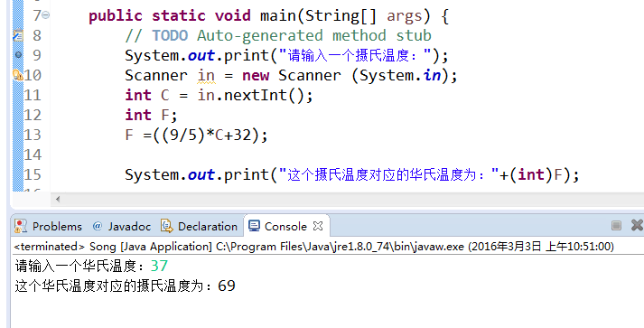
Task: Switch to the Problems tab
Action: [x=48, y=226]
